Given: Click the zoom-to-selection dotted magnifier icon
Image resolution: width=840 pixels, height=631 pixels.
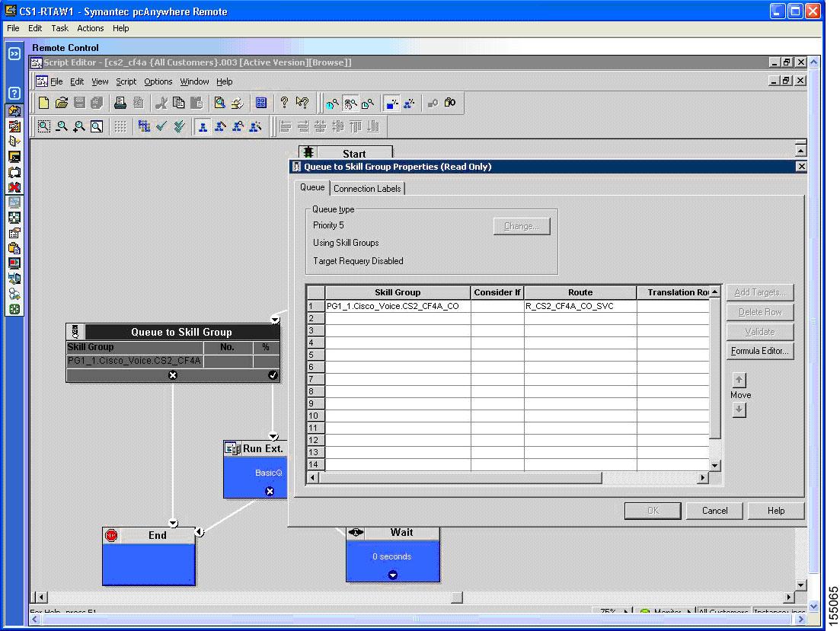Looking at the screenshot, I should [x=44, y=126].
